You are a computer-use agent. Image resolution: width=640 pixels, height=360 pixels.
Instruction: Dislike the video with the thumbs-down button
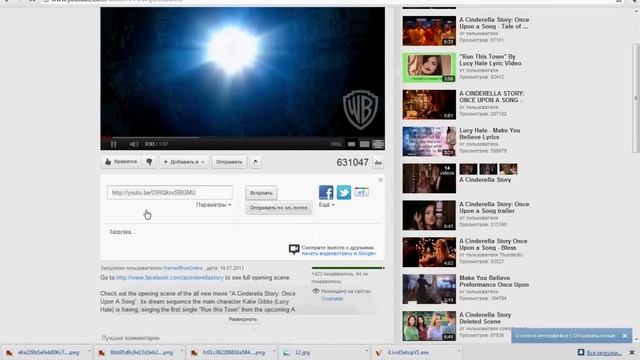[149, 162]
